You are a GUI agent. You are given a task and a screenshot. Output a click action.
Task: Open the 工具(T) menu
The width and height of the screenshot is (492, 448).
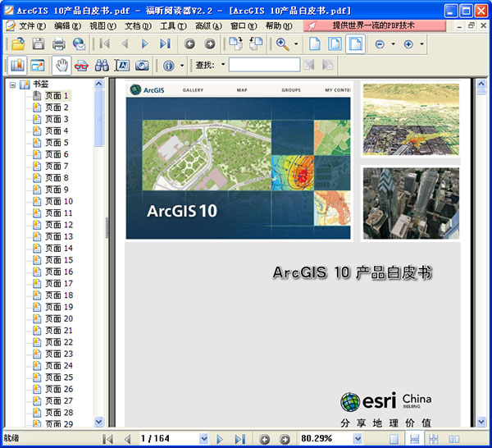coord(173,26)
